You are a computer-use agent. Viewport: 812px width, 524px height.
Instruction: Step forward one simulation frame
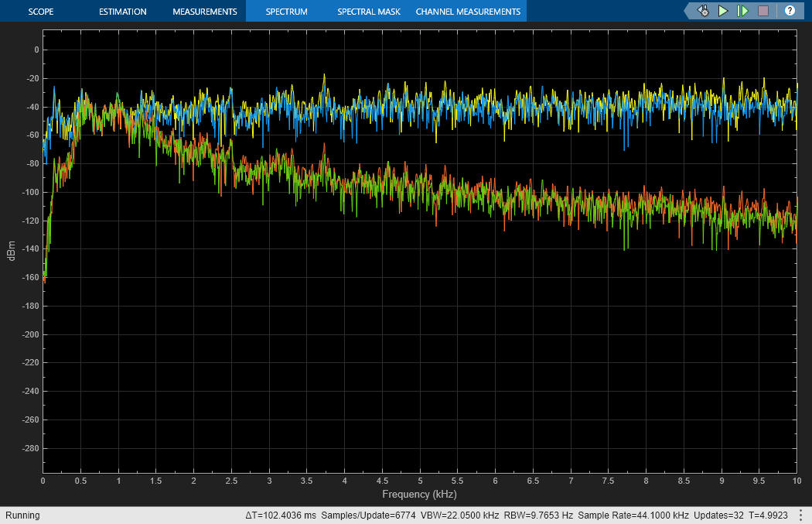click(743, 11)
